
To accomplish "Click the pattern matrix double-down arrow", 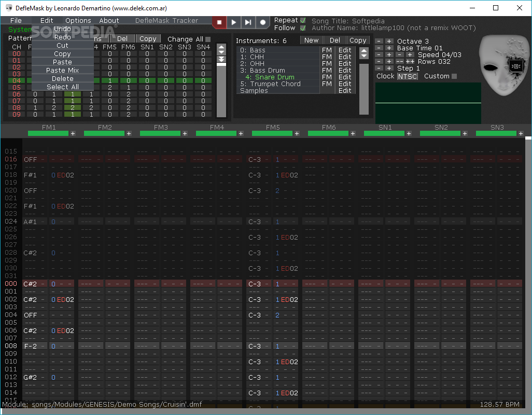I will [221, 59].
